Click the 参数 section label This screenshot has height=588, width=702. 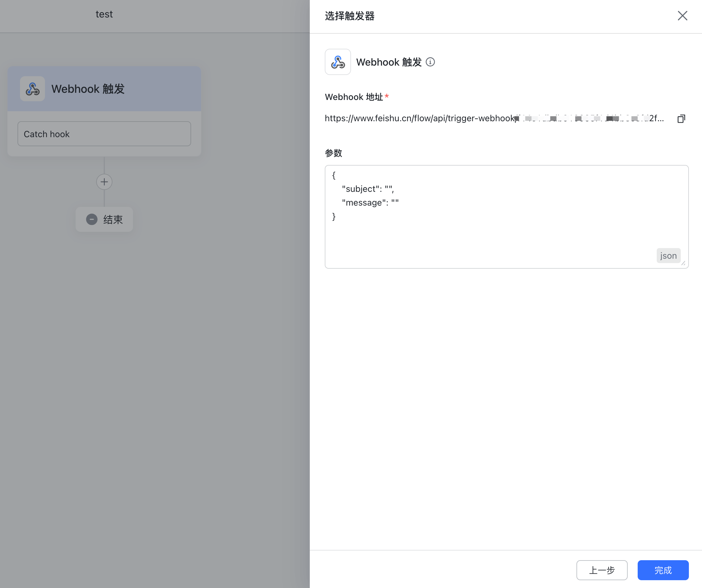click(333, 153)
